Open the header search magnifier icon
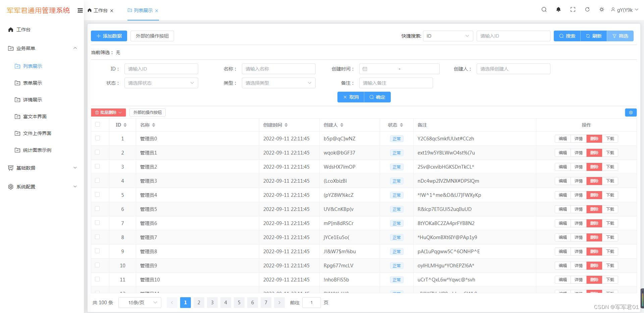Screen dimensions: 644x313 point(544,10)
